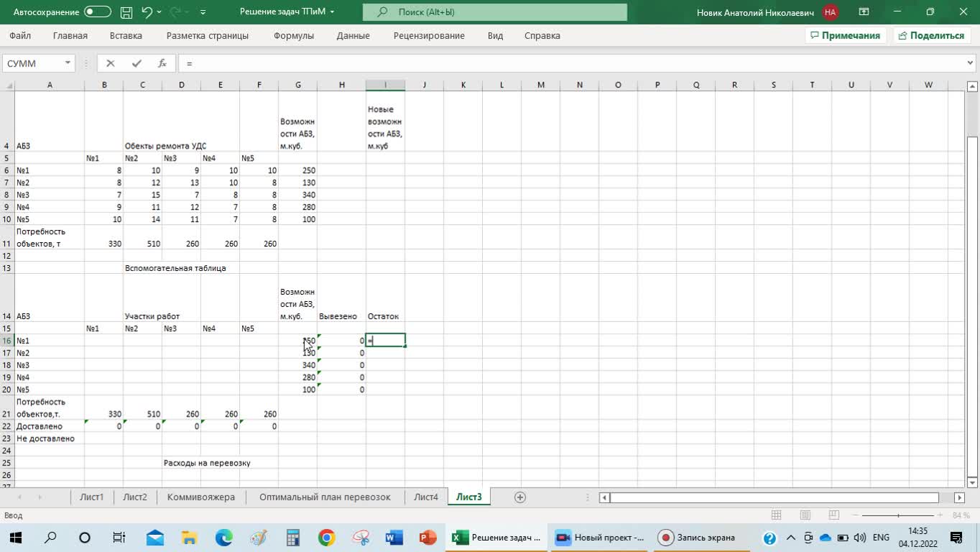The height and width of the screenshot is (552, 980).
Task: Switch to the Вставка ribbon tab
Action: coord(126,35)
